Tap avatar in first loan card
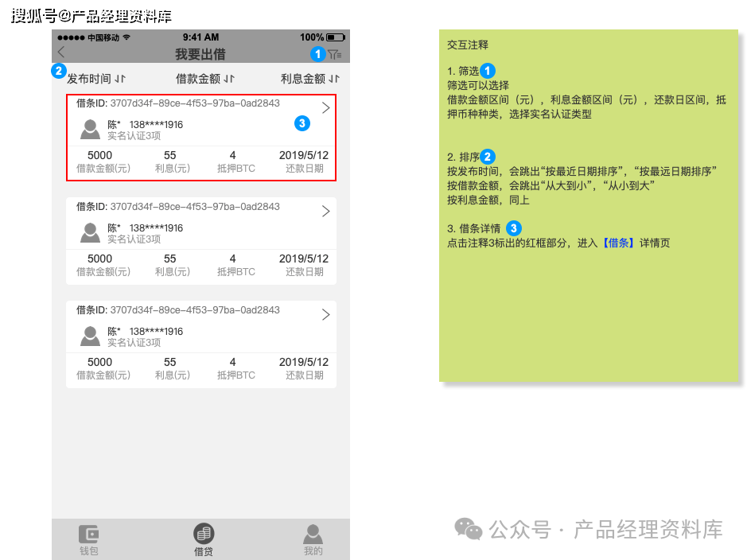The width and height of the screenshot is (747, 560). pos(90,130)
